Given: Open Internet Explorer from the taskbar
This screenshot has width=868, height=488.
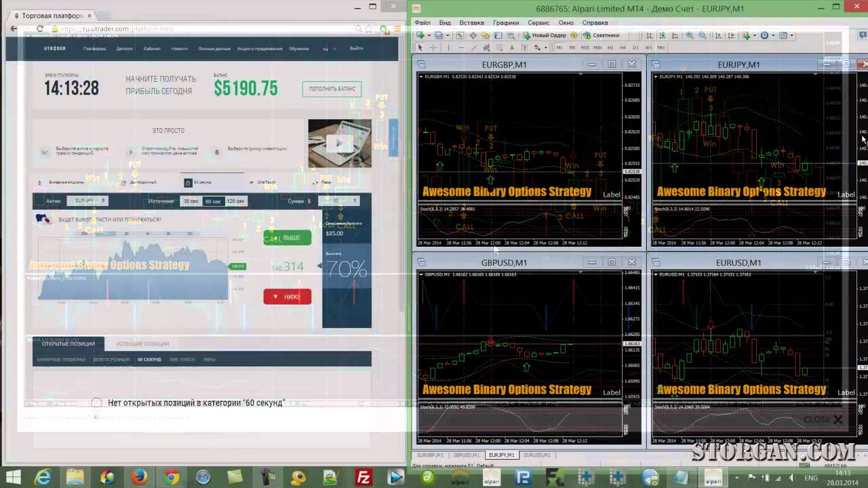Looking at the screenshot, I should (43, 477).
